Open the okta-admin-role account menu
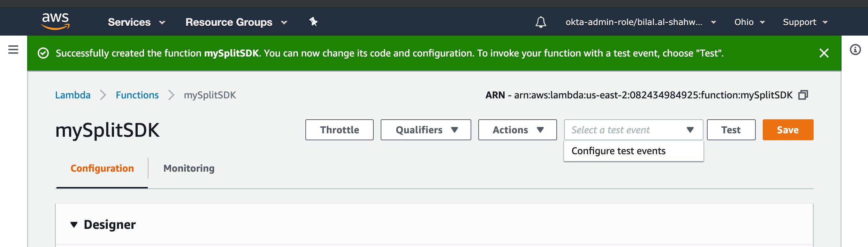Image resolution: width=868 pixels, height=247 pixels. click(x=640, y=22)
